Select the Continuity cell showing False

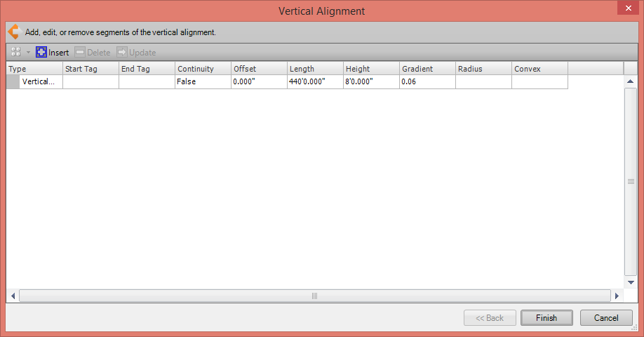pos(203,81)
